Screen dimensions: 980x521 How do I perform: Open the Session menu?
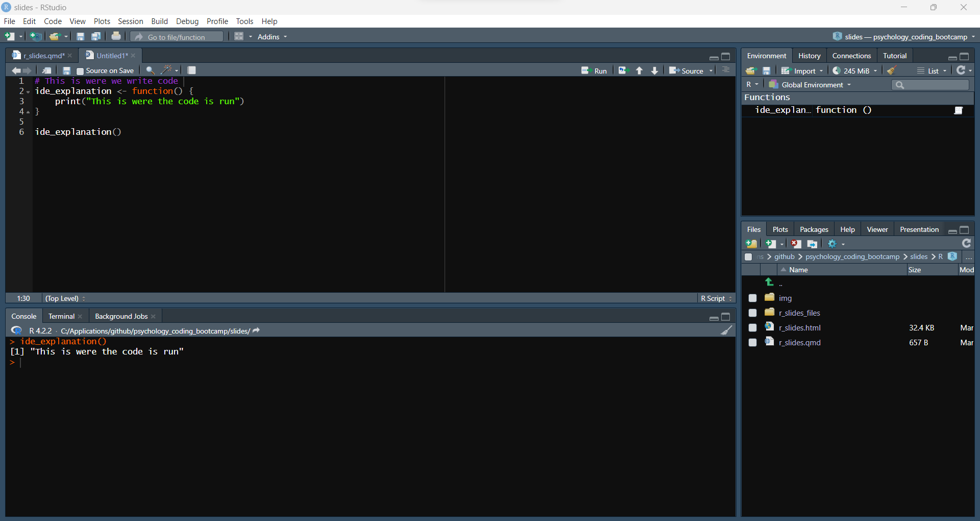(130, 21)
